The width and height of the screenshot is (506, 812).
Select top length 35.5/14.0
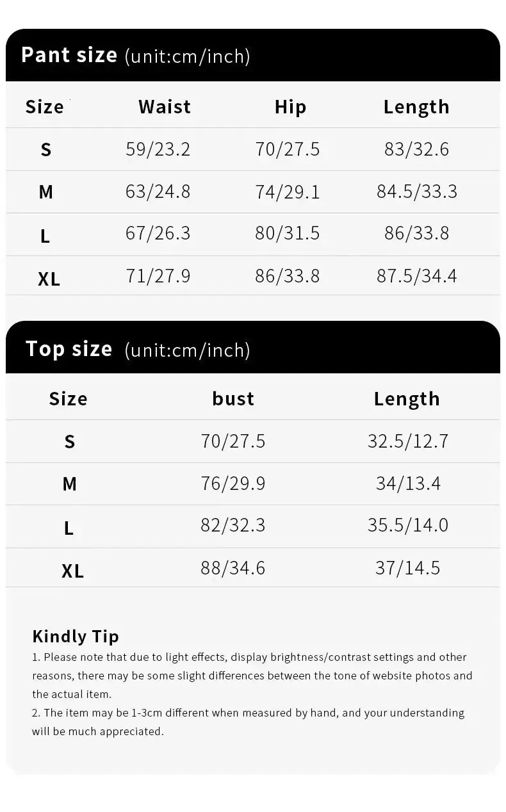408,525
